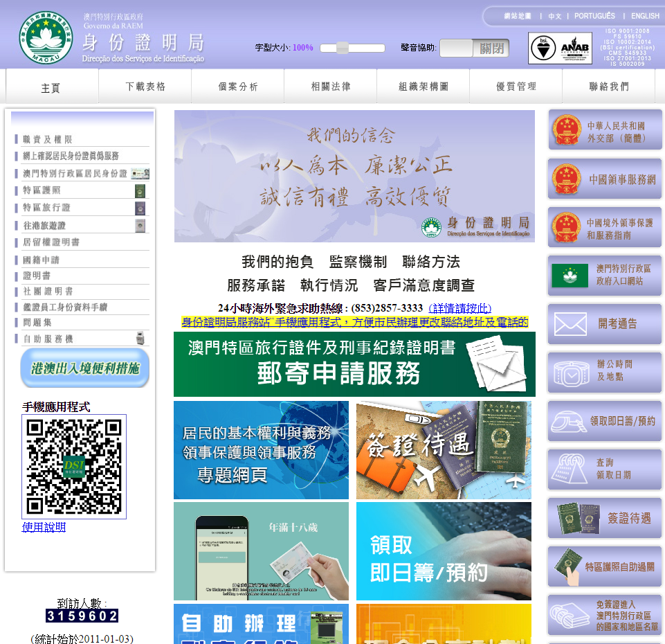The width and height of the screenshot is (665, 644).
Task: Toggle the 聲音協助 voice assistance switch
Action: click(x=474, y=48)
